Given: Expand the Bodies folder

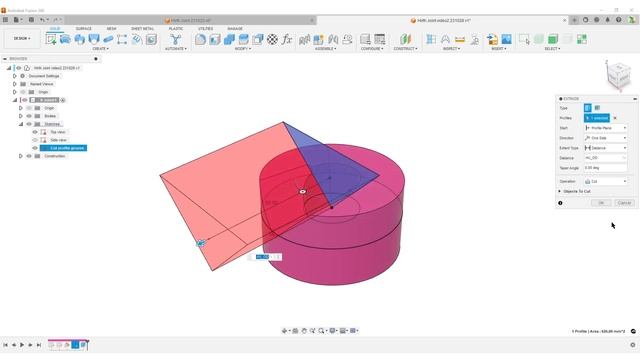Looking at the screenshot, I should coord(21,116).
